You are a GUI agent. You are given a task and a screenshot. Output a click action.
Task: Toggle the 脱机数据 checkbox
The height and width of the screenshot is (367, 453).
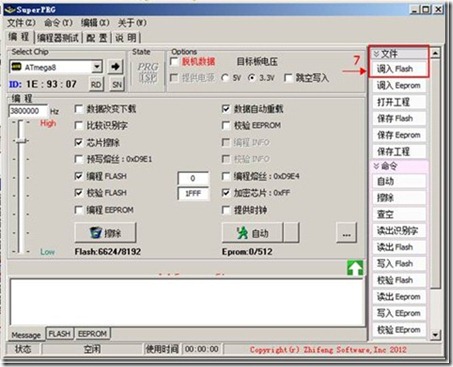[x=174, y=62]
